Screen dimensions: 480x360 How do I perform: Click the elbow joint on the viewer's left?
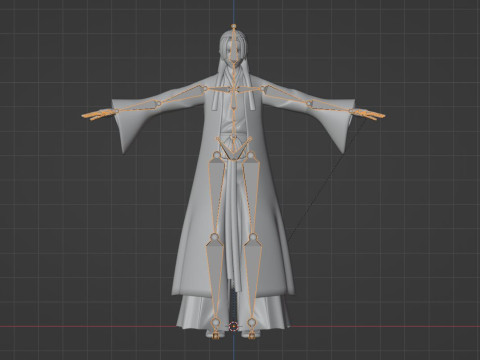159,103
